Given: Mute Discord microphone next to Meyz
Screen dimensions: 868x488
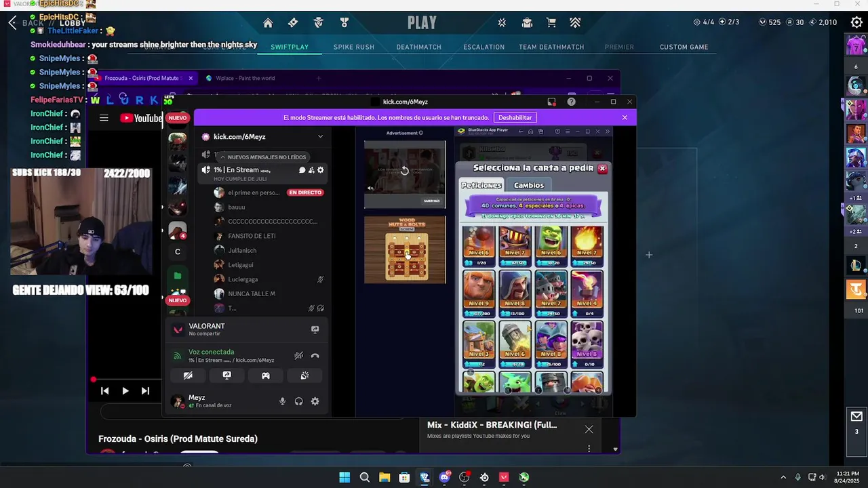Looking at the screenshot, I should (283, 401).
